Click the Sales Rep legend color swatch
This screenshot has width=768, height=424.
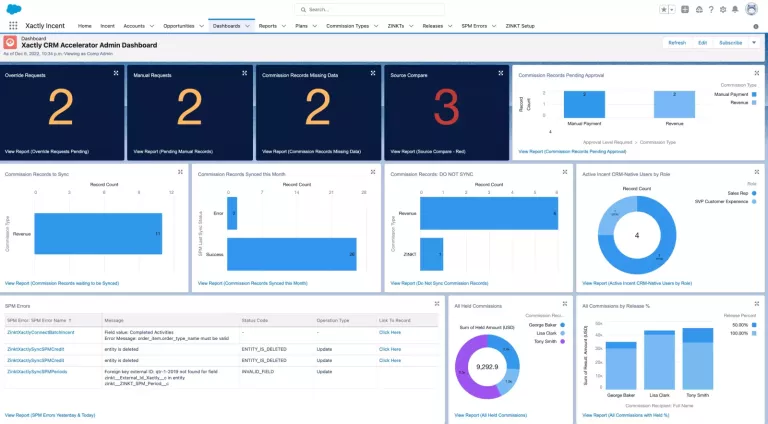point(754,193)
